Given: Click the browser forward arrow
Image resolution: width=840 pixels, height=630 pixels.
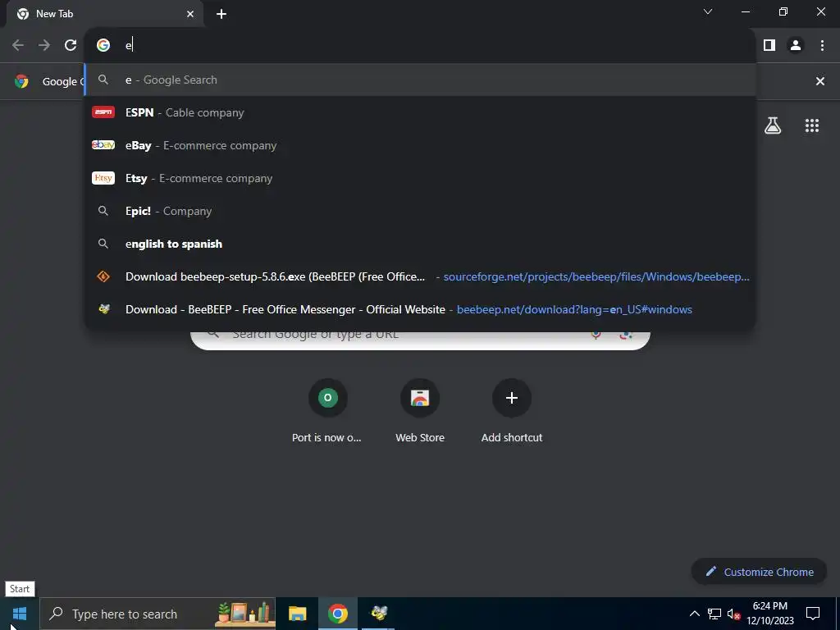Looking at the screenshot, I should pyautogui.click(x=44, y=45).
